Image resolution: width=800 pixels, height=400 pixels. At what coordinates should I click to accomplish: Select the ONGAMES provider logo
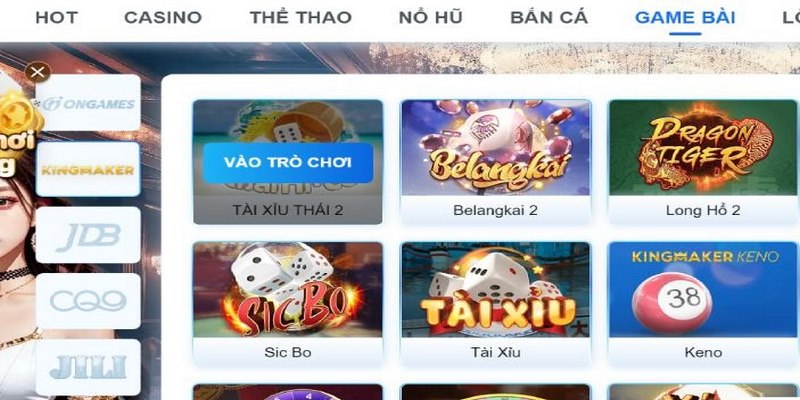pyautogui.click(x=88, y=103)
